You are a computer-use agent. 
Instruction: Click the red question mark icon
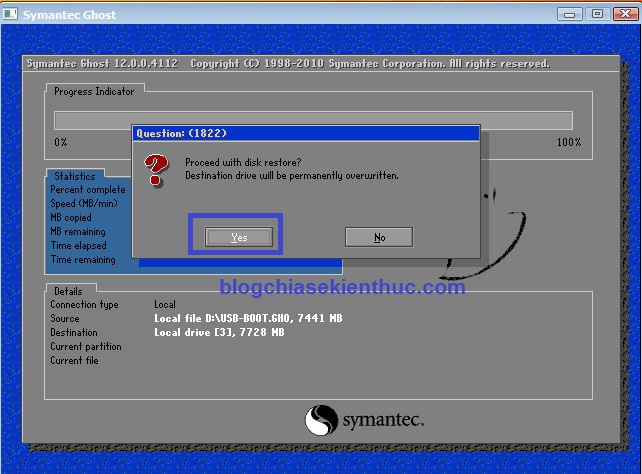156,170
